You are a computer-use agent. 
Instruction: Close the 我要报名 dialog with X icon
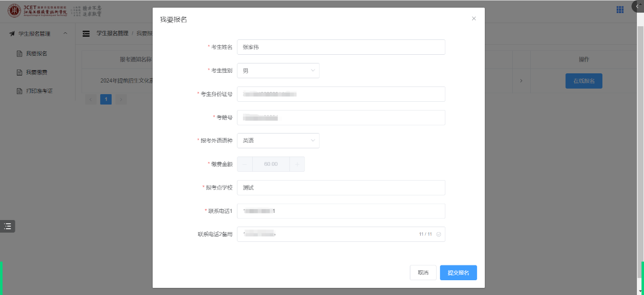click(x=474, y=19)
